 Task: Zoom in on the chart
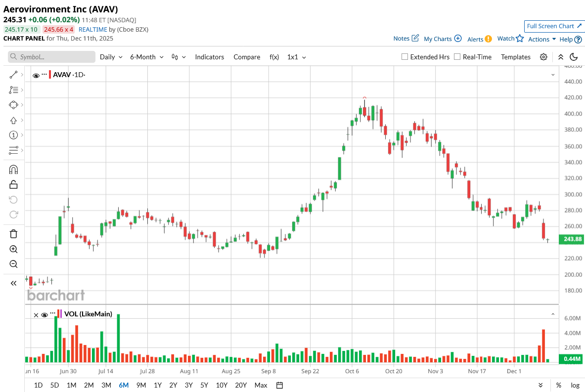13,249
